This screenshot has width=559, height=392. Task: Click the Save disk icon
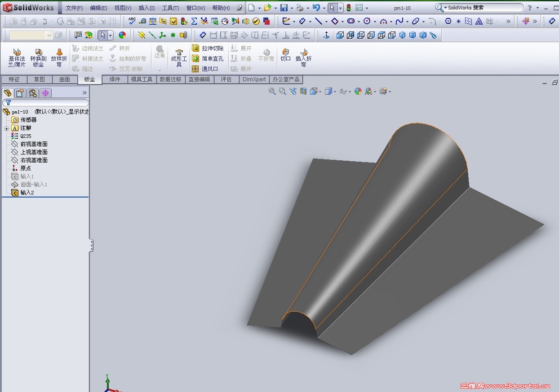click(284, 8)
